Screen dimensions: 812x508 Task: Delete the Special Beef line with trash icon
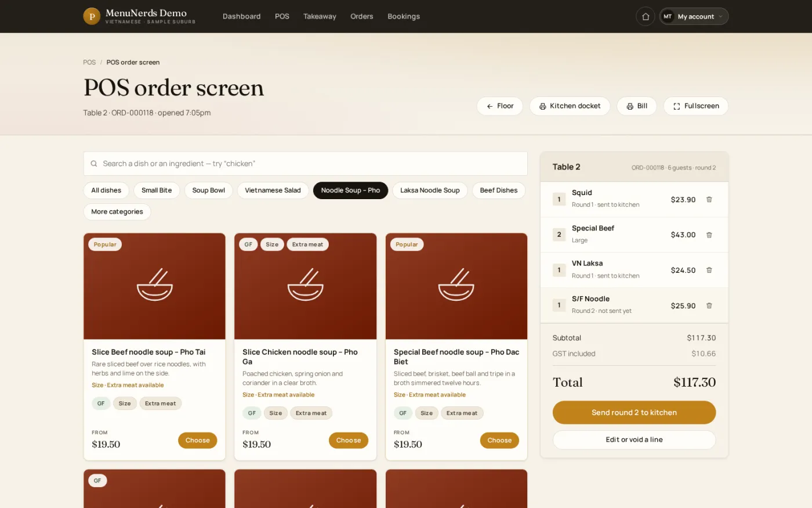pos(709,235)
